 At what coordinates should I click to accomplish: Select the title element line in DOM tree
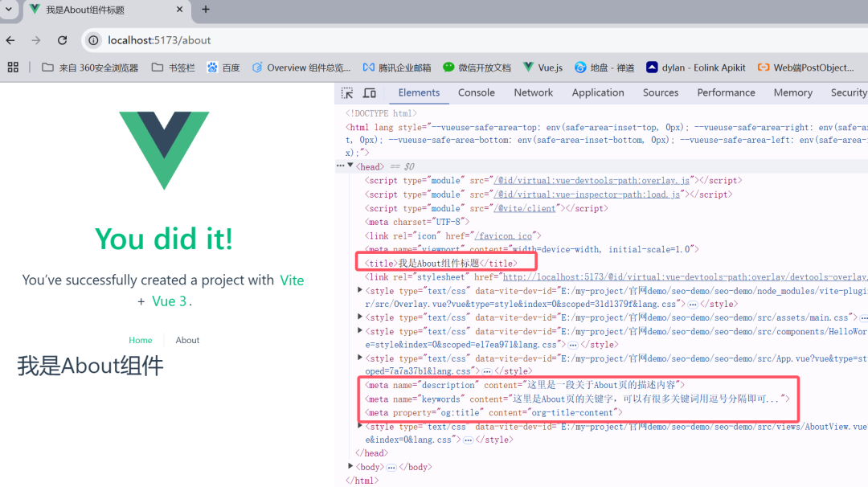pos(440,264)
